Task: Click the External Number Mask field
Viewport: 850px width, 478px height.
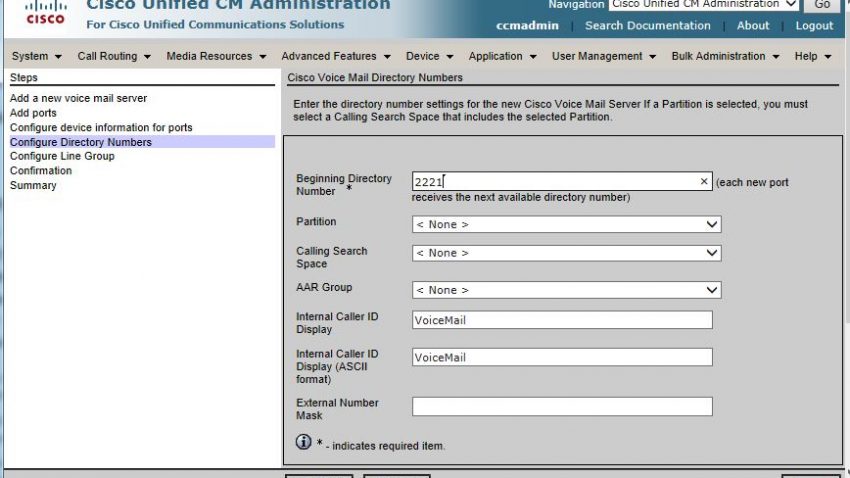Action: 562,407
